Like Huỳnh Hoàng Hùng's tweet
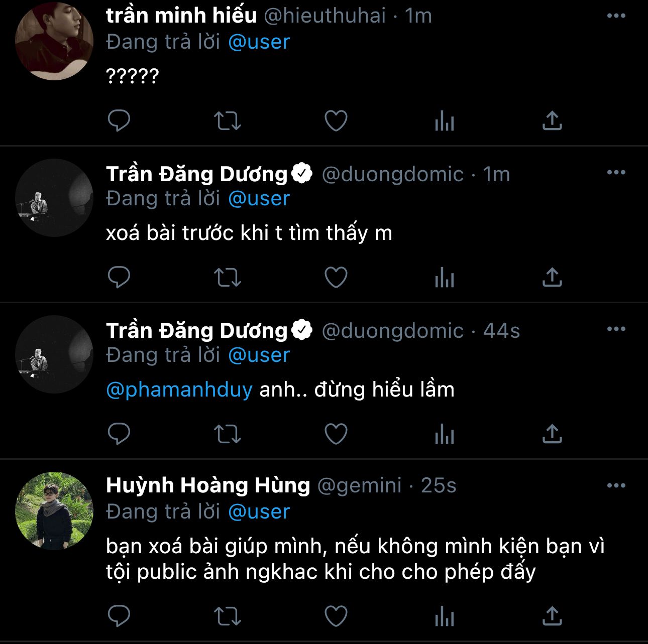 [336, 616]
